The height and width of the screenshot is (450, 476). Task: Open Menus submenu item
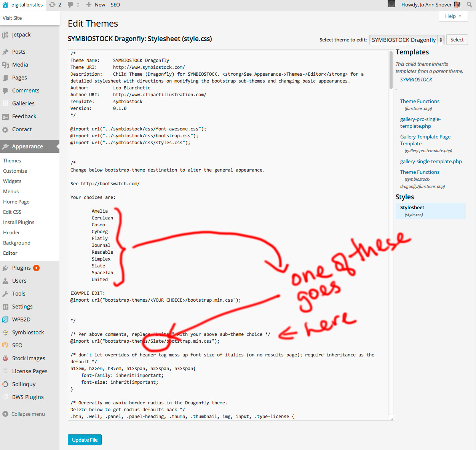click(x=11, y=191)
